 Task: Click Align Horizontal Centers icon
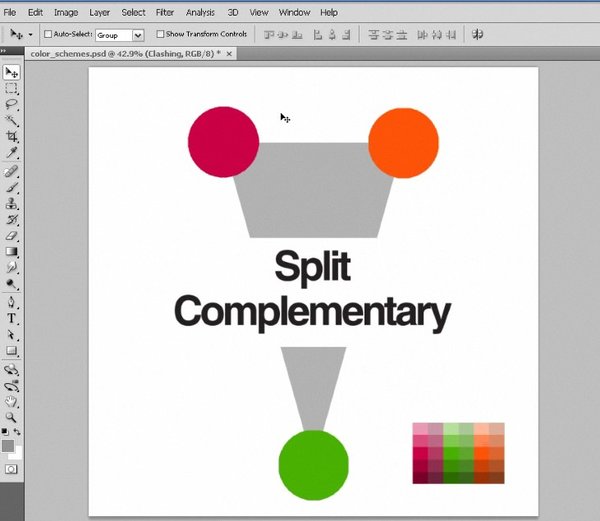point(332,35)
